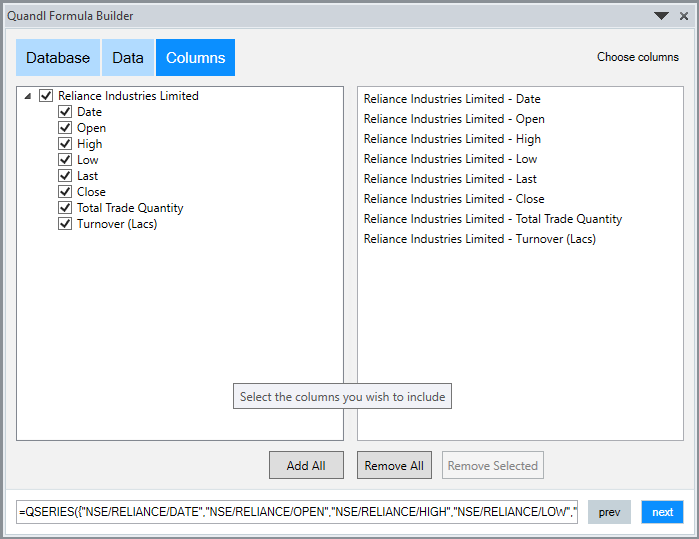Click the 'Choose columns' heading text

(637, 57)
